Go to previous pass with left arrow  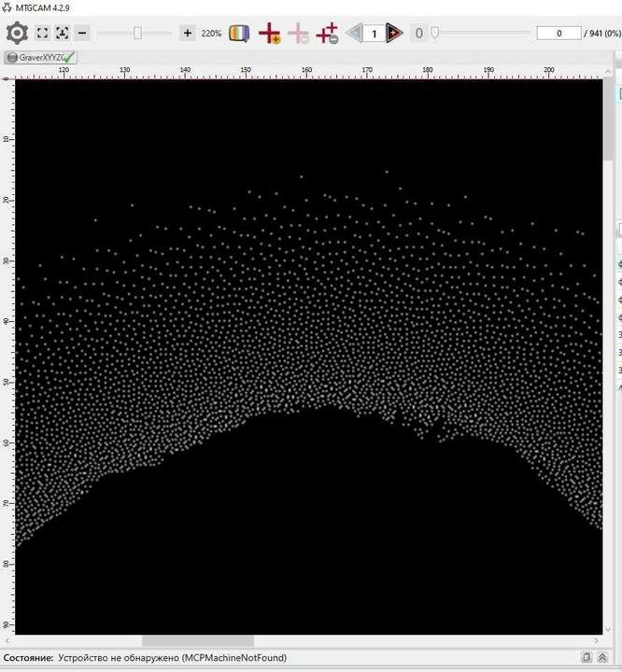tap(354, 34)
